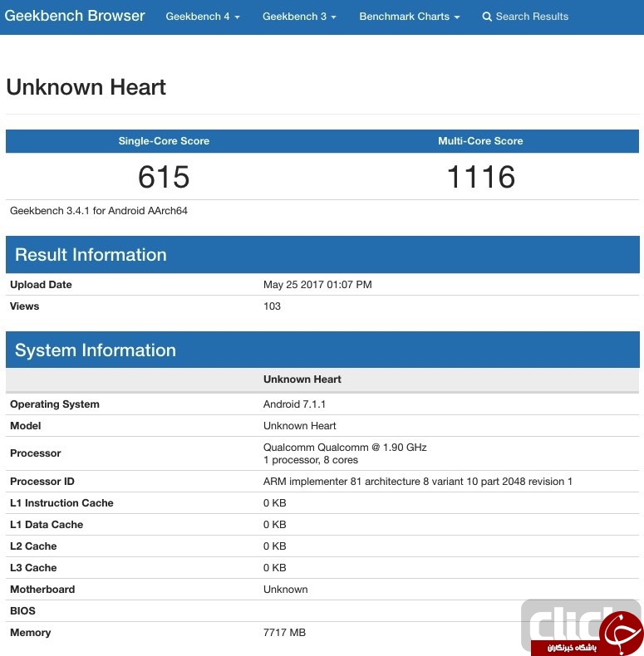Select the Memory row label
Image resolution: width=644 pixels, height=656 pixels.
point(30,633)
